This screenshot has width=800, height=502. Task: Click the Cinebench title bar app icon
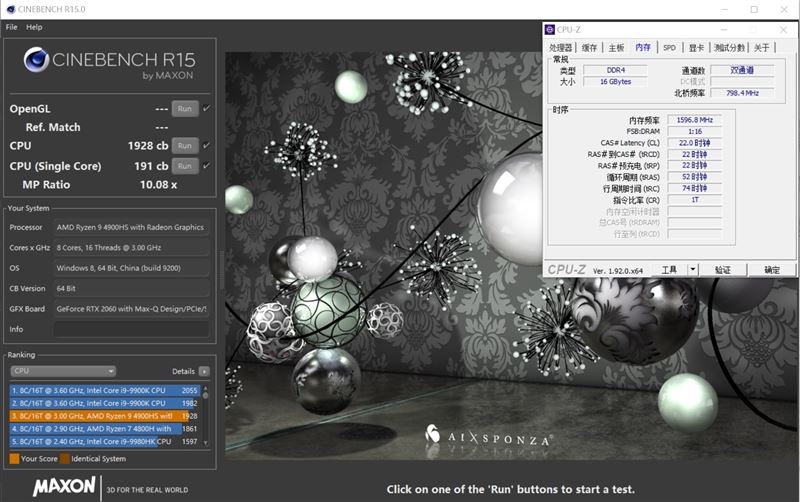(x=11, y=9)
